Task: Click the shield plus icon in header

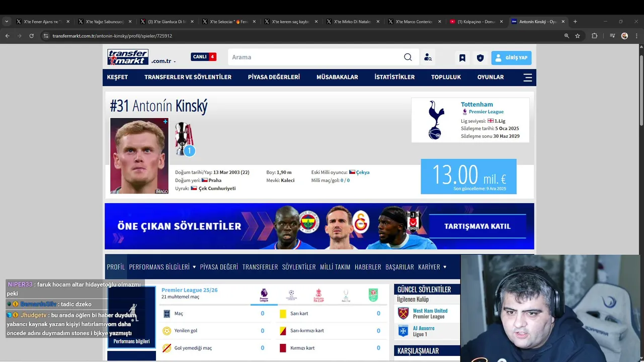Action: click(x=480, y=58)
